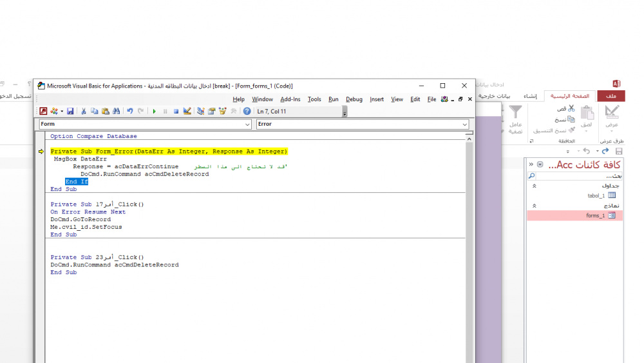Click نسخ التنسيق format painter in Access
This screenshot has height=363, width=644.
pyautogui.click(x=554, y=131)
